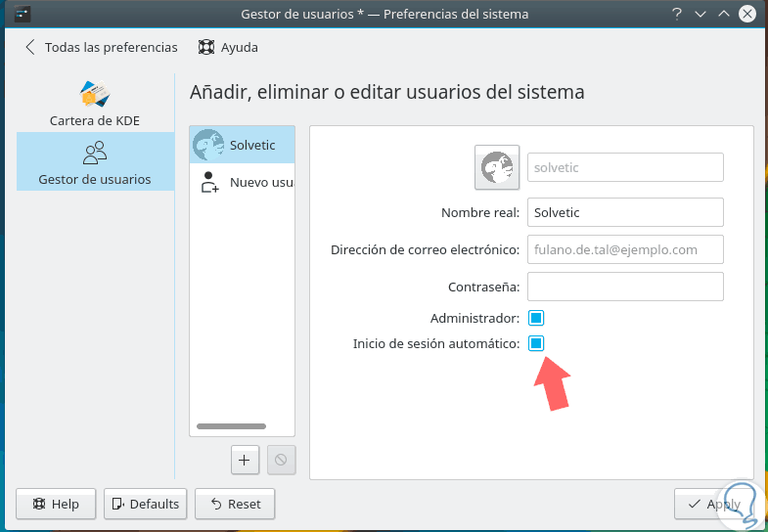Toggle Inicio de sesión automático checkbox
The width and height of the screenshot is (768, 532).
[536, 343]
